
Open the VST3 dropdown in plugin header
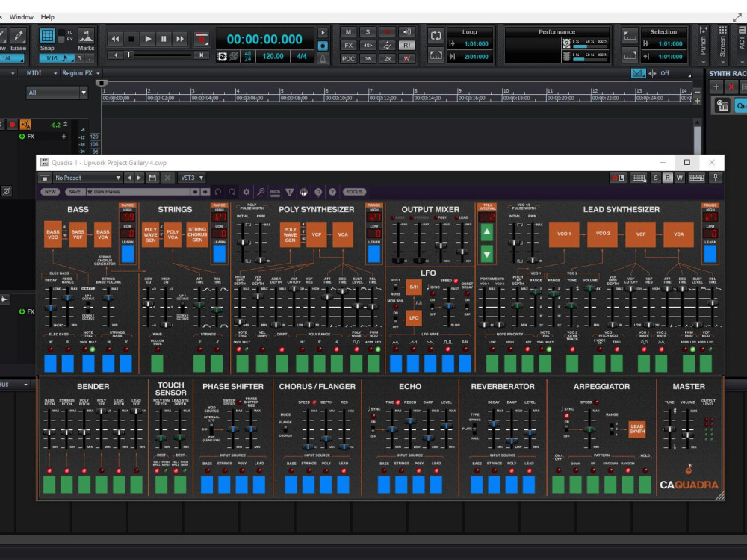[191, 178]
